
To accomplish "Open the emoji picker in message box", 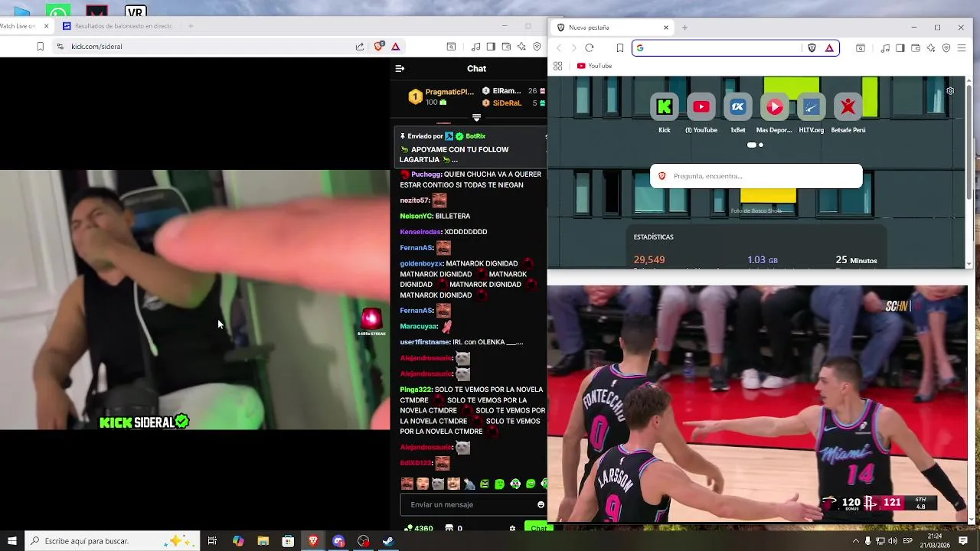I will tap(541, 504).
